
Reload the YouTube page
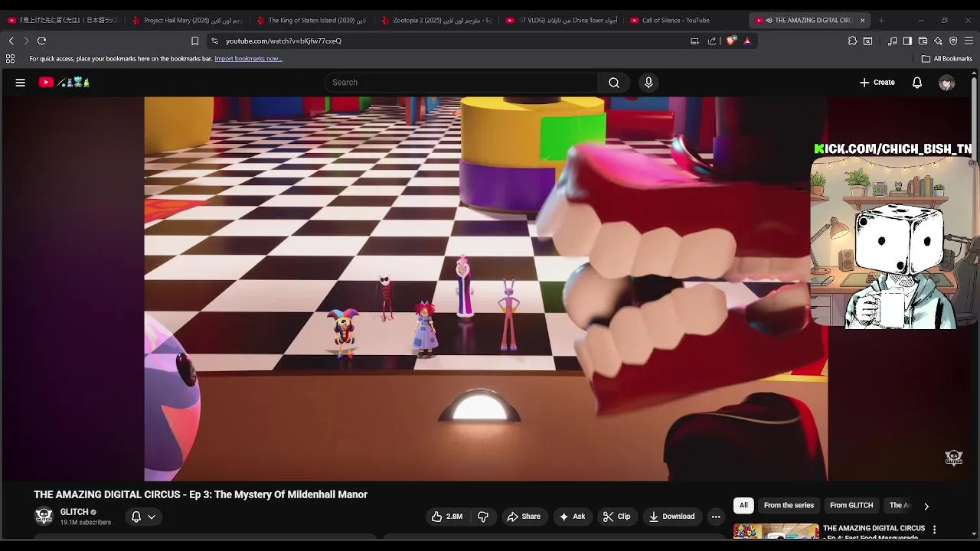(x=42, y=41)
